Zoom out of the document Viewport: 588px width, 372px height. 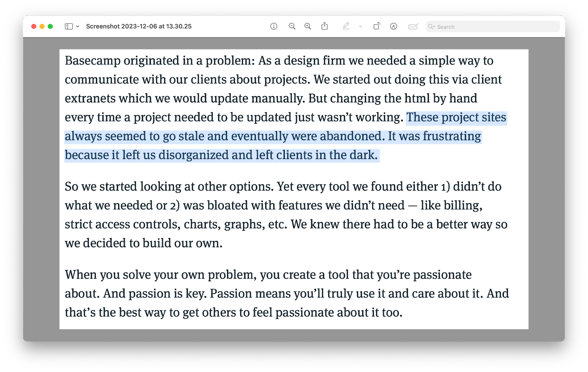(x=292, y=26)
